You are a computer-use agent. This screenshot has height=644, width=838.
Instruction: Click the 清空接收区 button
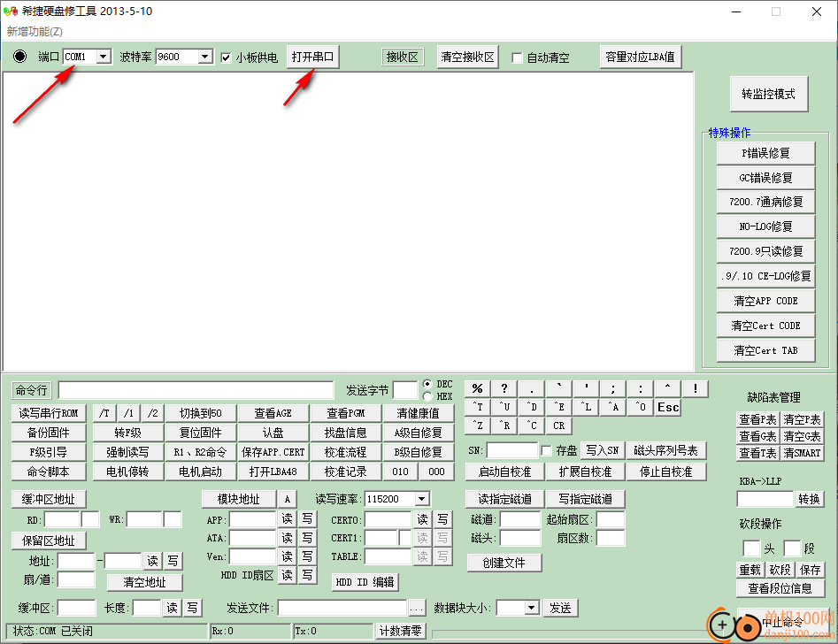[467, 57]
